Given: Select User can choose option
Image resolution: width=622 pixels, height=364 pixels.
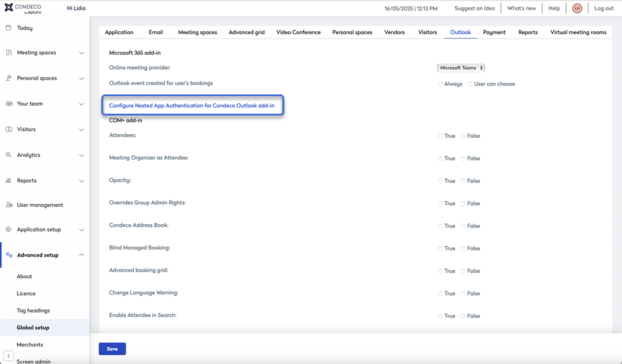Looking at the screenshot, I should 470,84.
